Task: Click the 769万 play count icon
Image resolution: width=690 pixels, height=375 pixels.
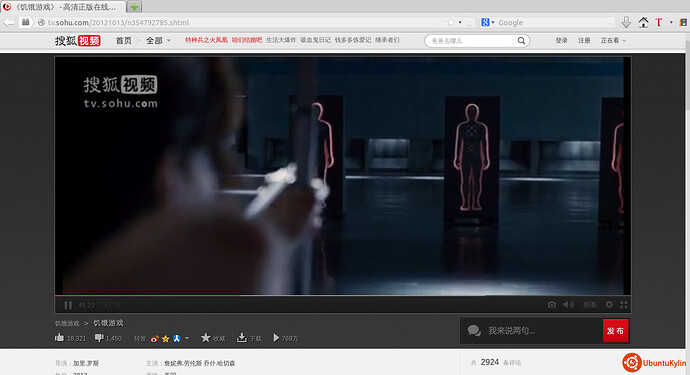Action: (x=276, y=338)
